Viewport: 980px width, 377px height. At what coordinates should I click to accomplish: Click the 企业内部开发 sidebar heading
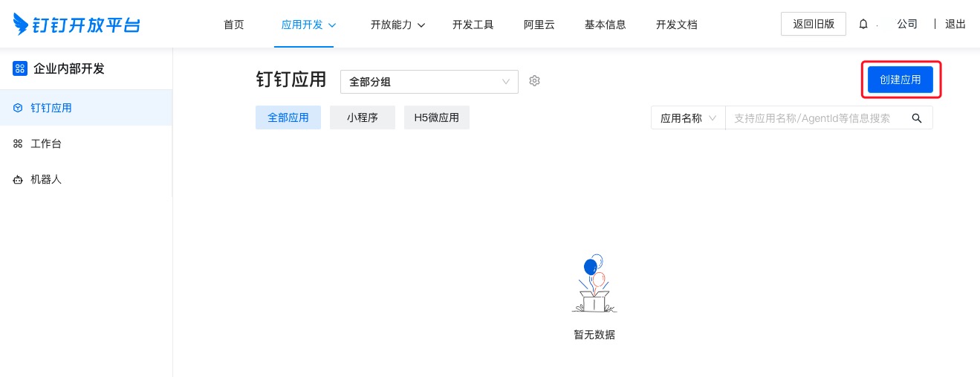69,68
